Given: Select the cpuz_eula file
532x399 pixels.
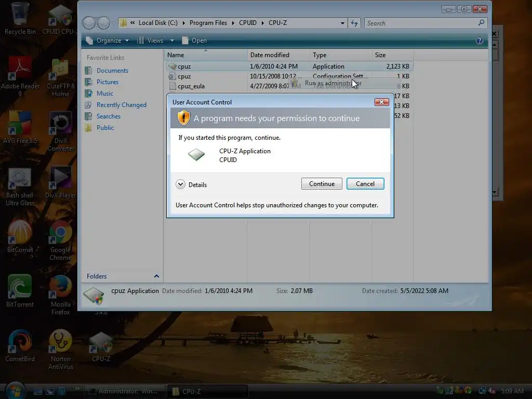Looking at the screenshot, I should coord(289,86).
